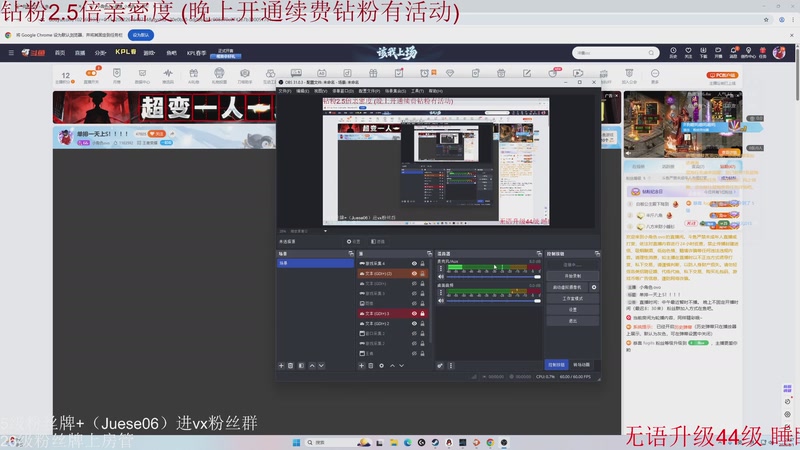
Task: Click 退出 button in OBS controls
Action: pos(572,321)
